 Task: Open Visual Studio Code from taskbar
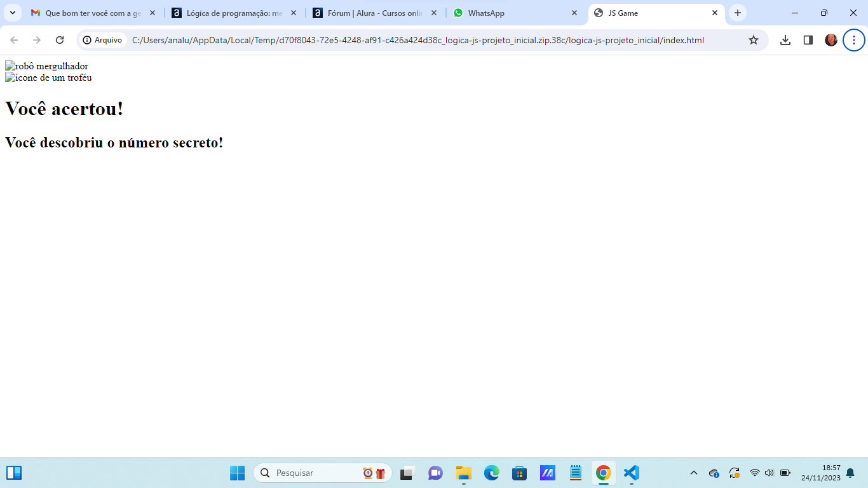tap(631, 473)
